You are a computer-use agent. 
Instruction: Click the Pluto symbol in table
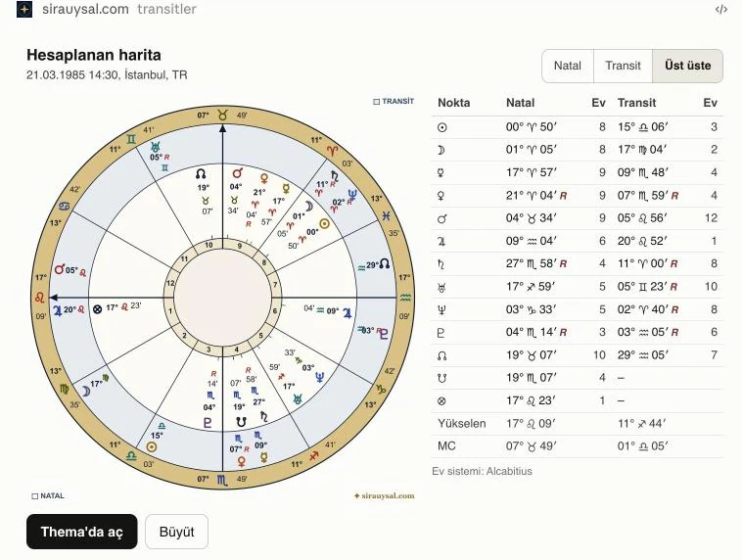pos(441,333)
